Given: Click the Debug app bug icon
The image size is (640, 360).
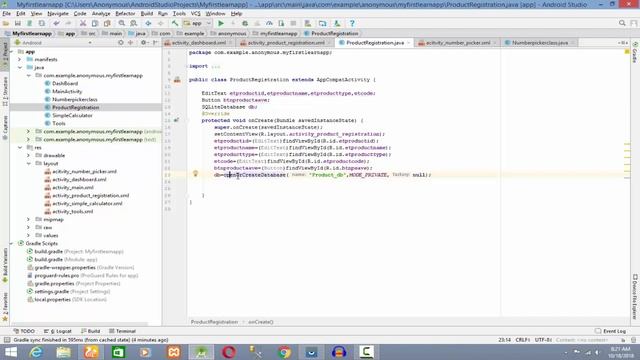Looking at the screenshot, I should tap(245, 24).
